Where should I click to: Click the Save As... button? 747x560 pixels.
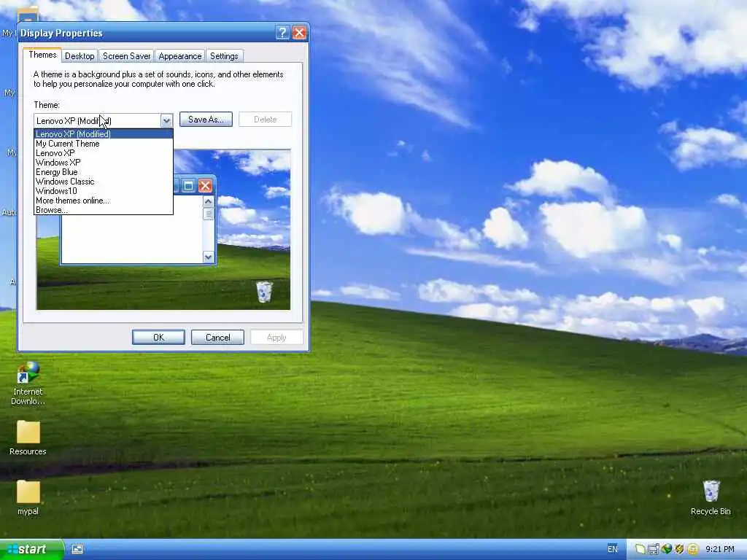tap(206, 120)
